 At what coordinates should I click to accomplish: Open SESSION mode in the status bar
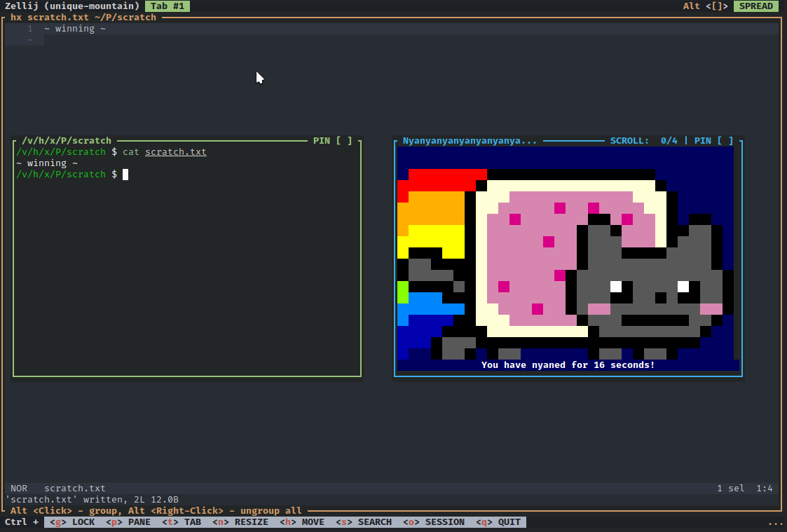point(434,522)
